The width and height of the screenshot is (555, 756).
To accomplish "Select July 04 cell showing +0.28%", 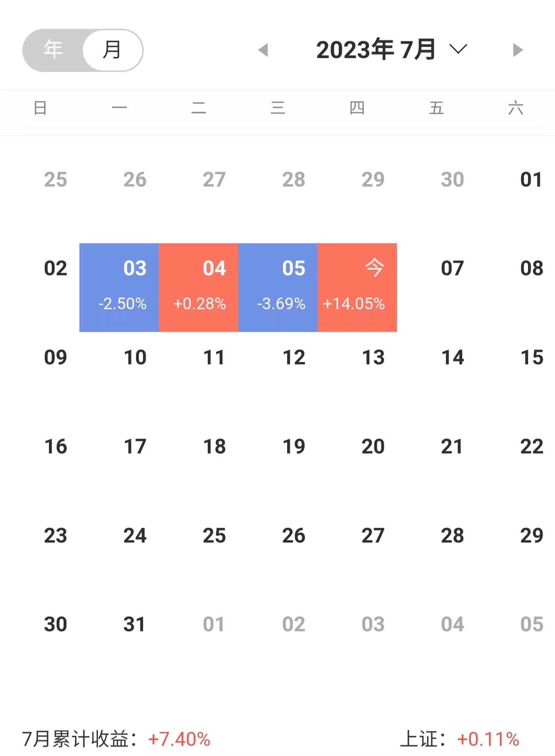I will click(198, 287).
